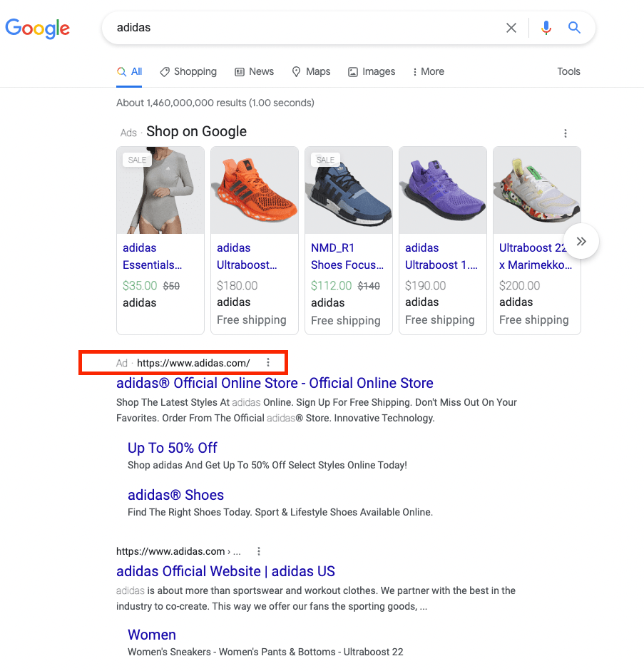This screenshot has width=644, height=671.
Task: Open three-dot menu beside Shop on Google
Action: 566,133
